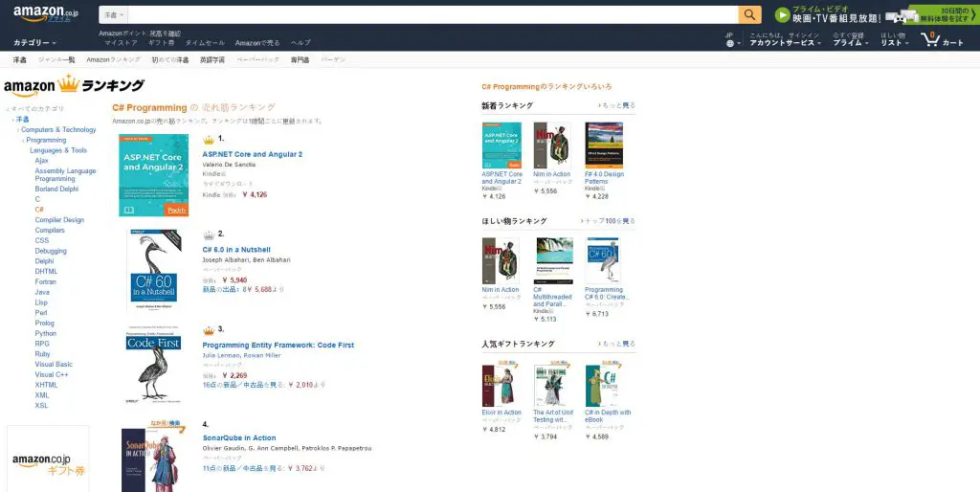Open the タイムセール link

pos(205,43)
